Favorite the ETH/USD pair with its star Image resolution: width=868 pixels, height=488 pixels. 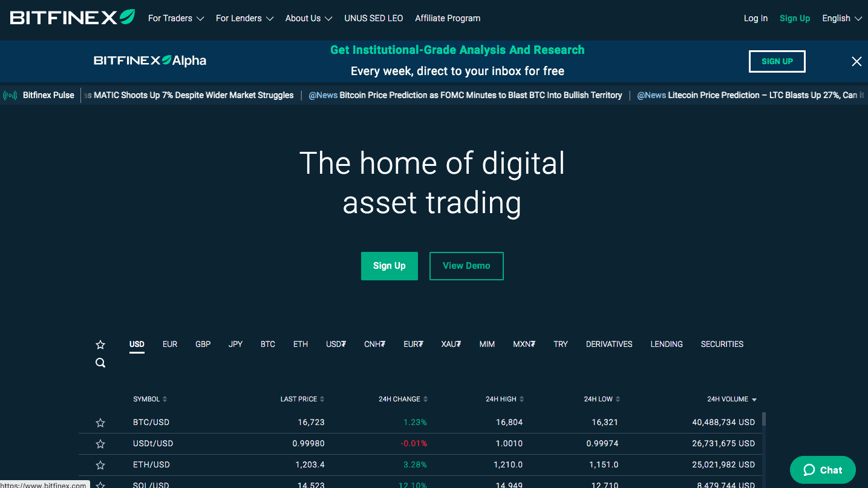coord(100,465)
